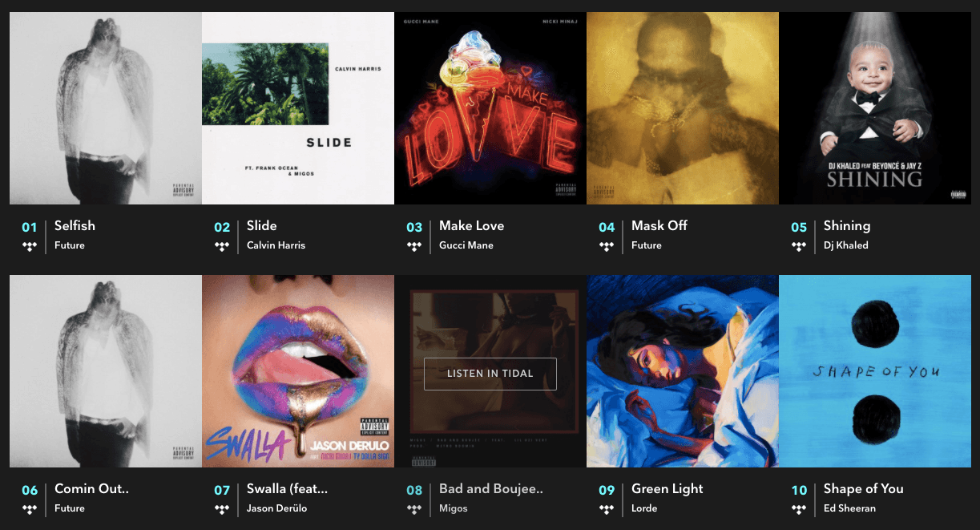Image resolution: width=980 pixels, height=530 pixels.
Task: Click the Shape of You blue cover
Action: click(x=875, y=371)
